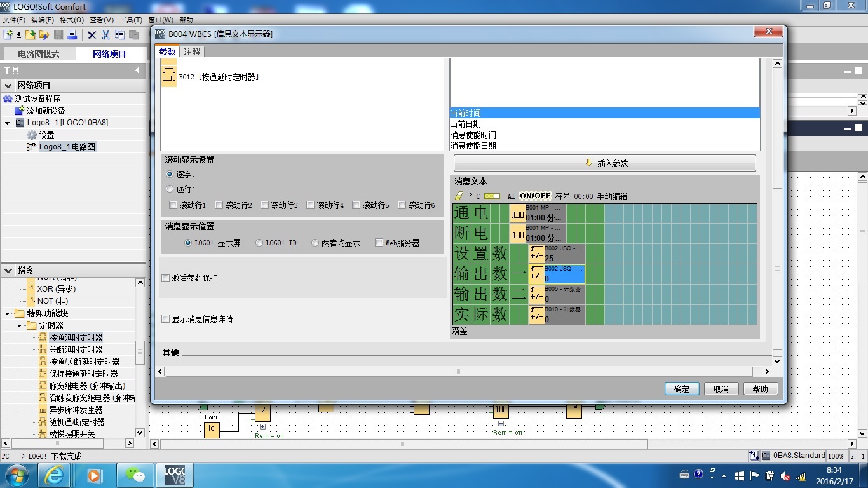
Task: Click the dialog's horizontal scrollbar track
Action: (459, 371)
